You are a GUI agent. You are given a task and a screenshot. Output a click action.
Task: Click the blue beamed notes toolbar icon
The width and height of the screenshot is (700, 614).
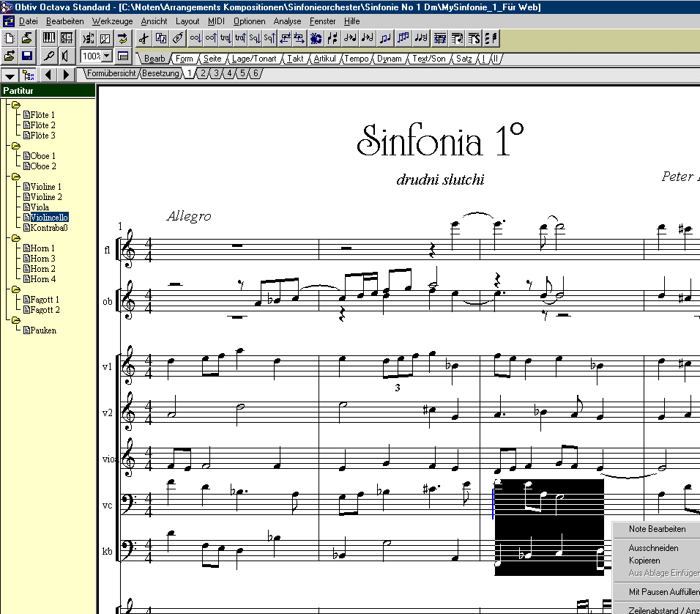pos(403,38)
